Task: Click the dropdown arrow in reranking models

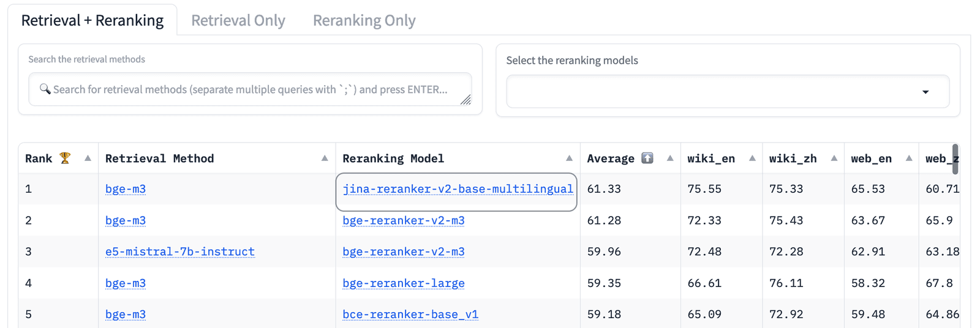Action: (925, 92)
